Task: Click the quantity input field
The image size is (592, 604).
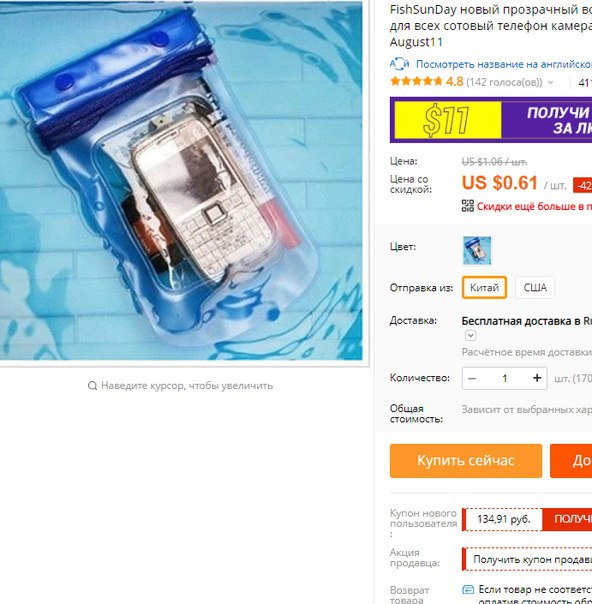Action: 505,378
